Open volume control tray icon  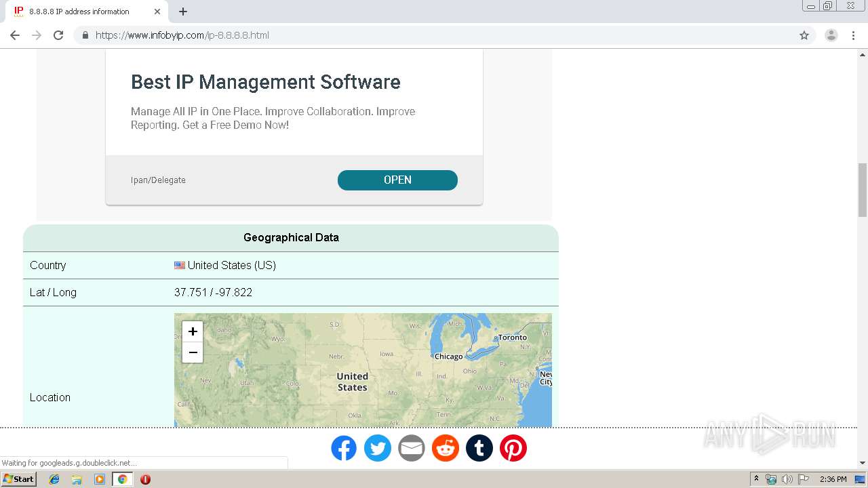click(x=787, y=479)
